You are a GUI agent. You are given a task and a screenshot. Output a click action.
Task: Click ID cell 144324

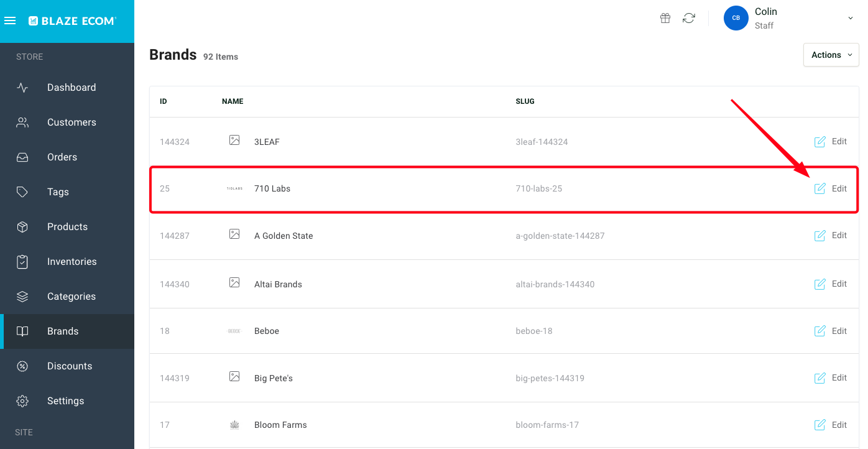(x=175, y=142)
